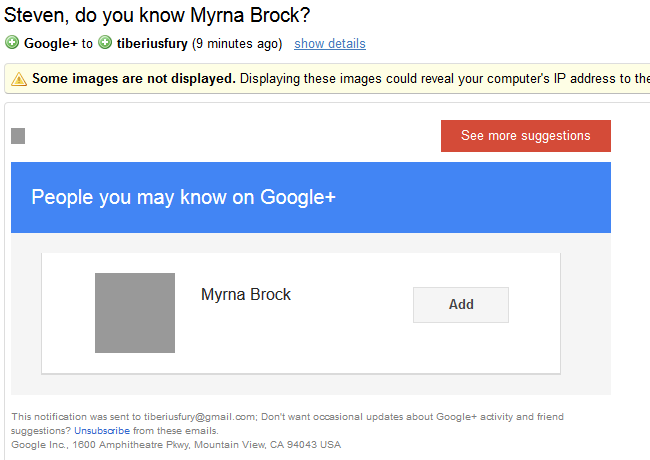
Task: Click the green status icon beside tiberiusfury
Action: (105, 43)
